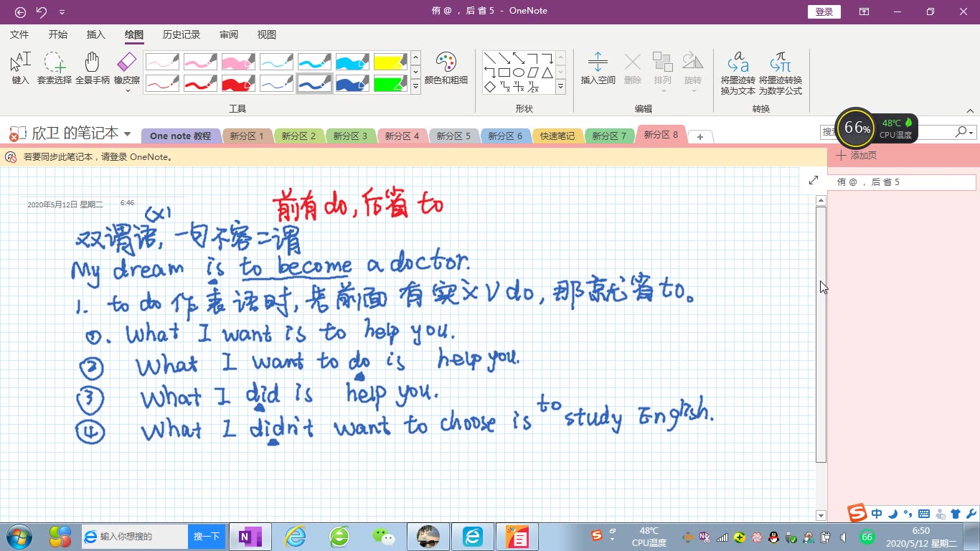Select the medium pink pen
This screenshot has height=551, width=980.
(x=200, y=61)
